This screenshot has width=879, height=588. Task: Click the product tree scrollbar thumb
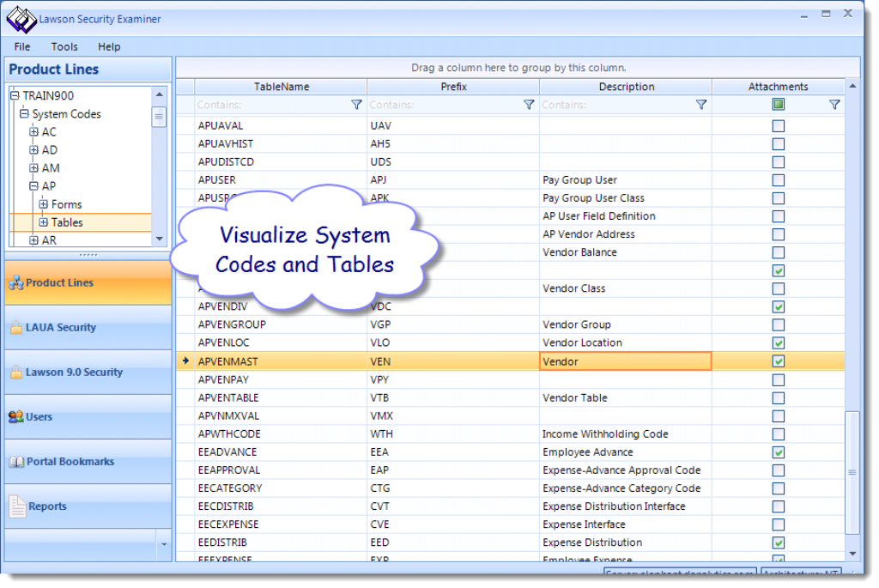(159, 117)
